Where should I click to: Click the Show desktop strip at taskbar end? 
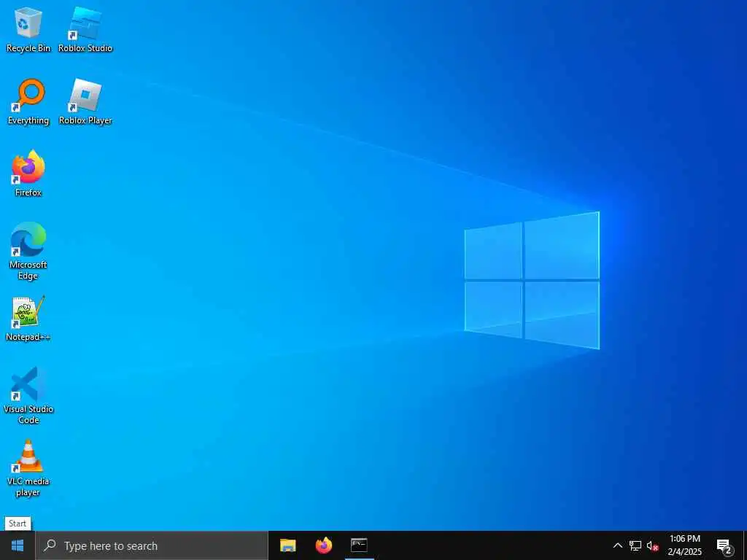click(x=745, y=545)
